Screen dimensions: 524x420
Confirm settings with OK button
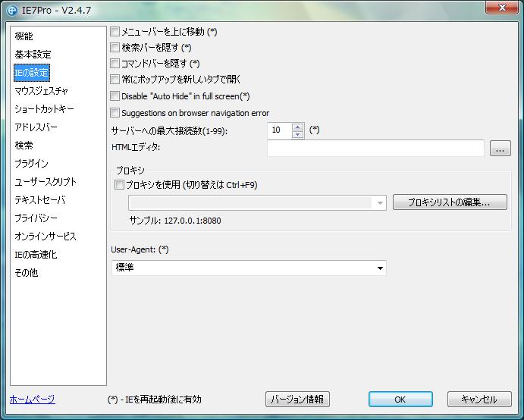click(x=400, y=400)
